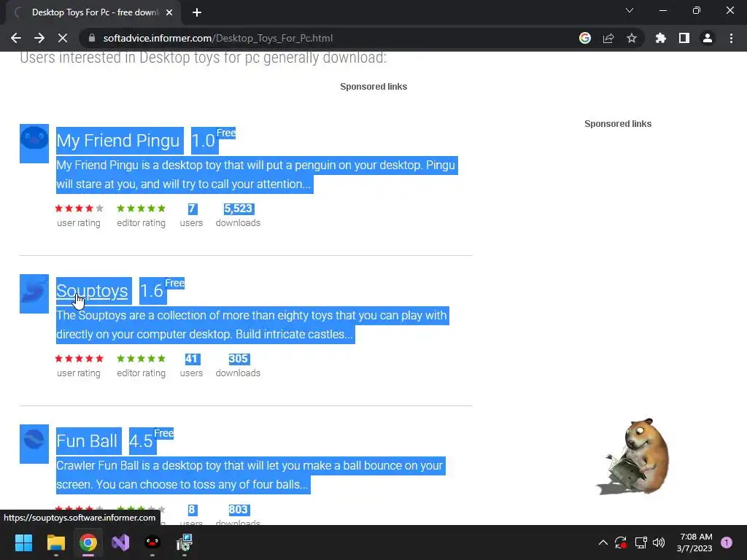Click the 1.6 version of Souptoys
Image resolution: width=747 pixels, height=560 pixels.
point(152,291)
